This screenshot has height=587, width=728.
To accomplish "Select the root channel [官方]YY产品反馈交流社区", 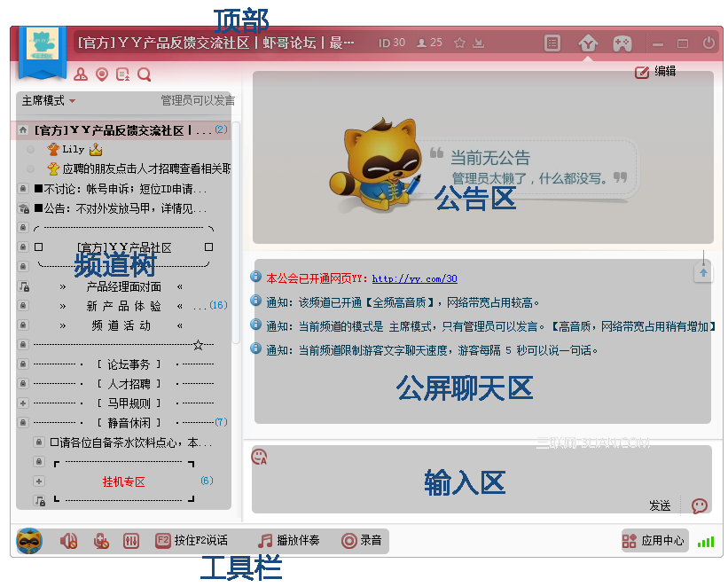I will pos(122,130).
